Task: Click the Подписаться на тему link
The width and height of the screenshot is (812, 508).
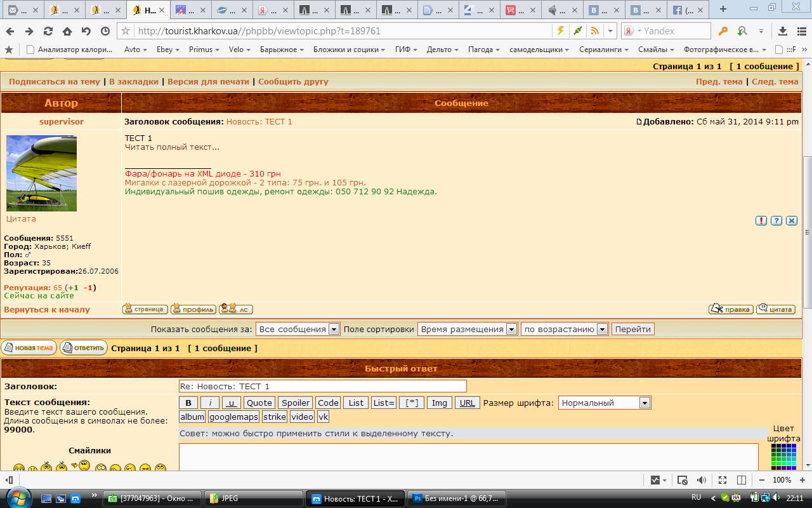Action: [55, 81]
